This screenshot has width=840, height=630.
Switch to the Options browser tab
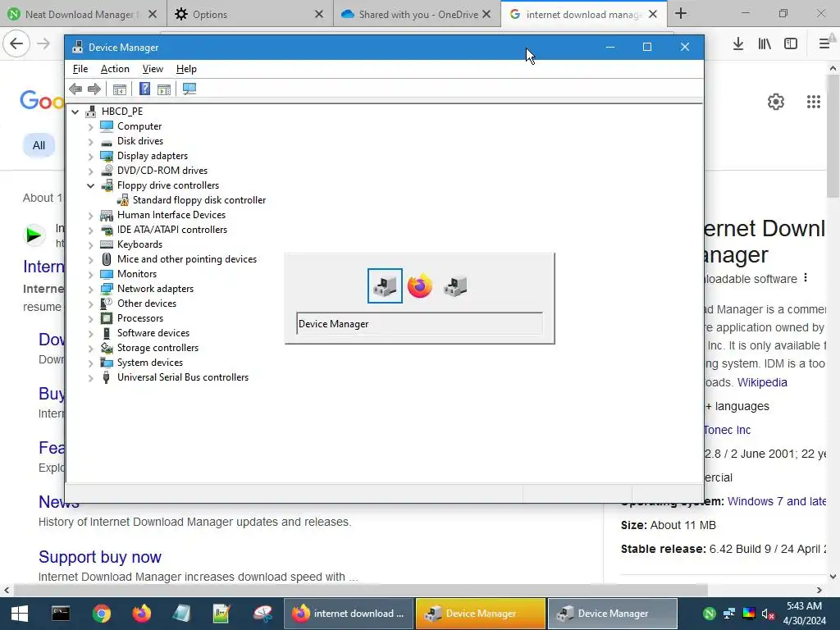250,15
